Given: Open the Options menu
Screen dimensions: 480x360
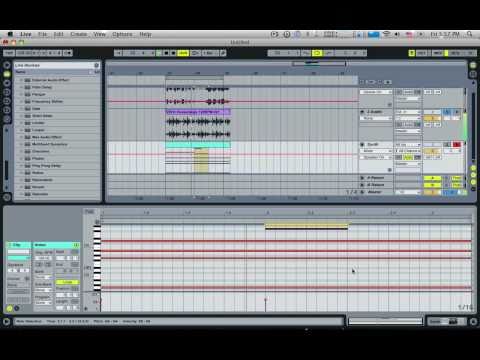Looking at the screenshot, I should [122, 34].
